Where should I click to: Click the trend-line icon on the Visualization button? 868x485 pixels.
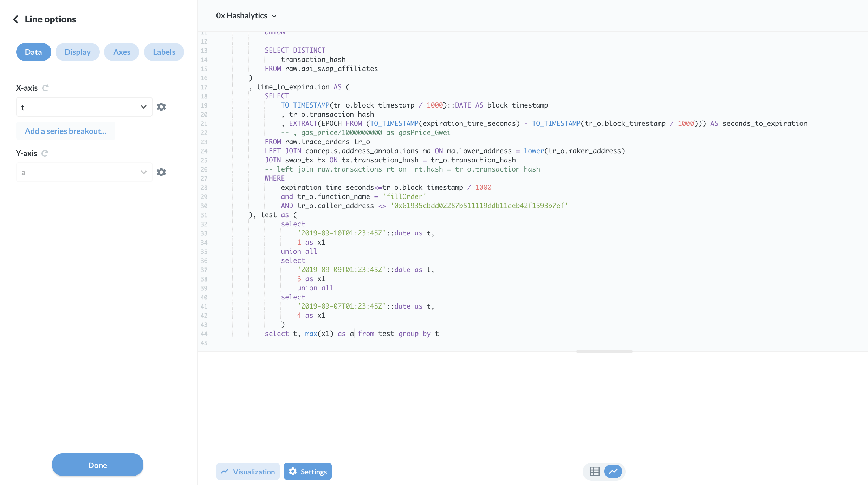225,471
